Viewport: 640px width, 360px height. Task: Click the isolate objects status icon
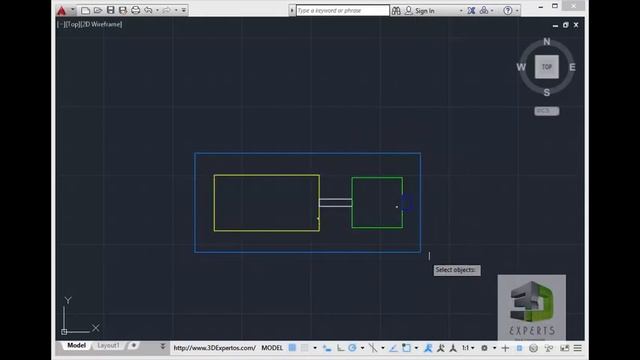519,348
